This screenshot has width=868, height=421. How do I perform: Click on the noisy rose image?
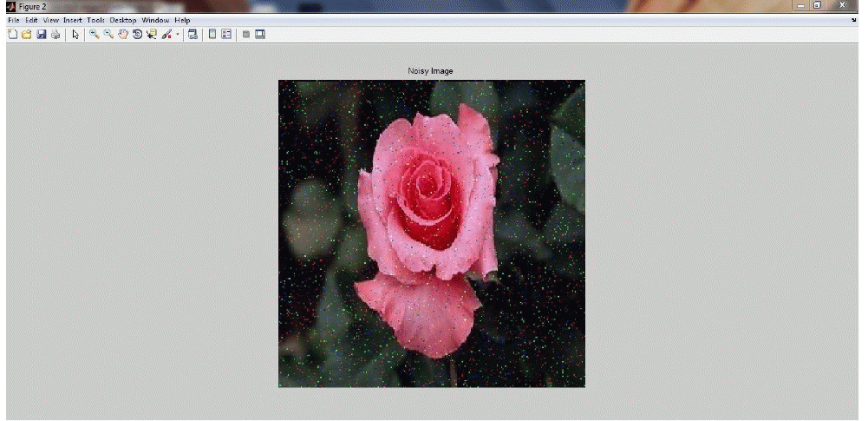[x=431, y=234]
